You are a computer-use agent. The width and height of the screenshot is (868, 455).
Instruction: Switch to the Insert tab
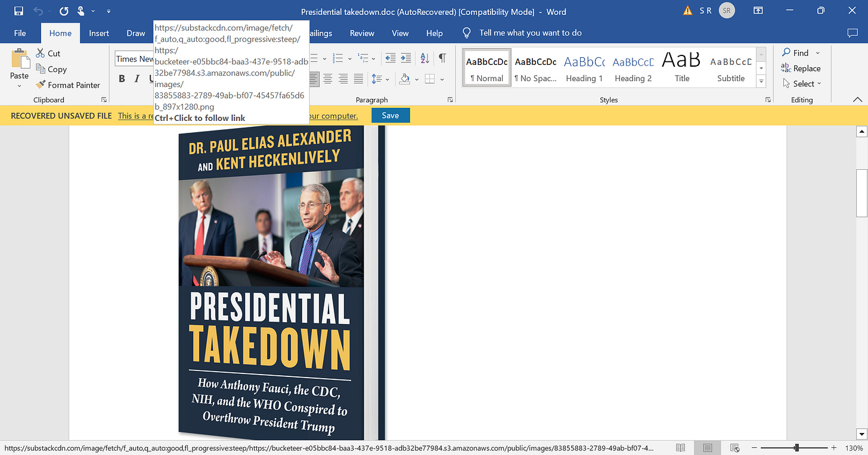[x=99, y=33]
